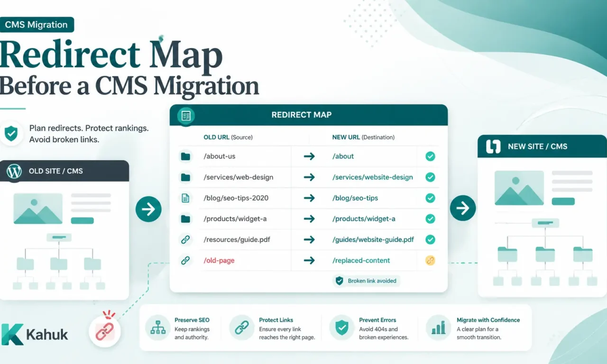607x364 pixels.
Task: Click the Kahuk logo
Action: coord(35,334)
